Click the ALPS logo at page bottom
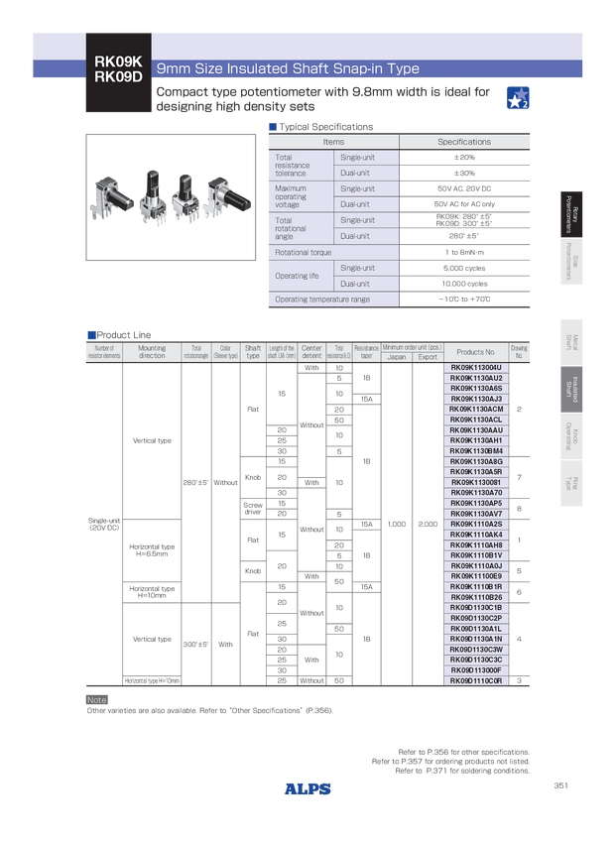 click(308, 788)
